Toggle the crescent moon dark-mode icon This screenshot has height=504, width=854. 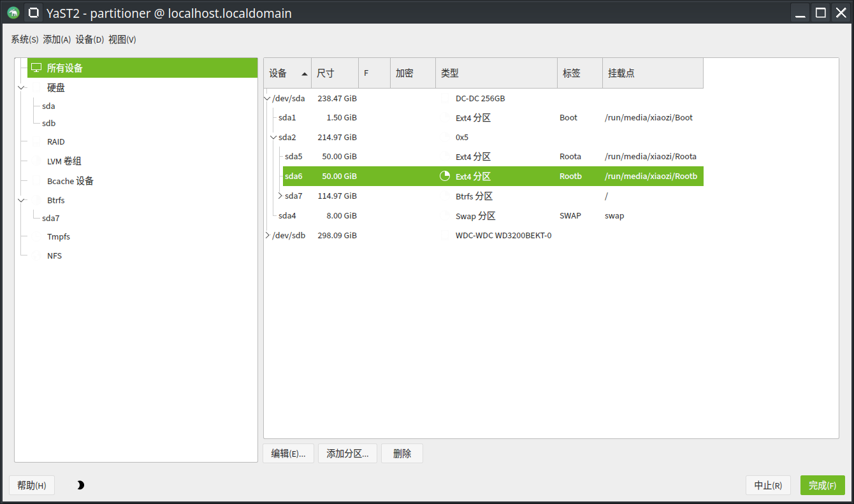(x=80, y=486)
